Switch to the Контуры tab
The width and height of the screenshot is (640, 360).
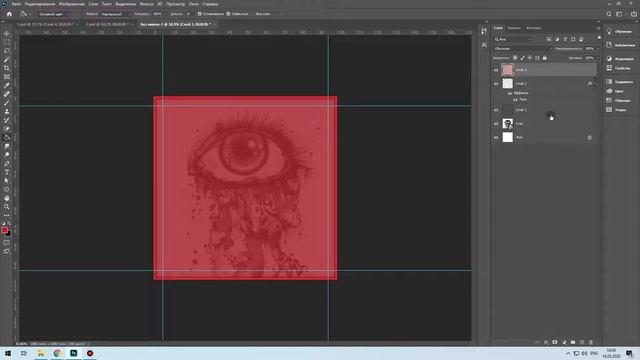click(x=533, y=28)
